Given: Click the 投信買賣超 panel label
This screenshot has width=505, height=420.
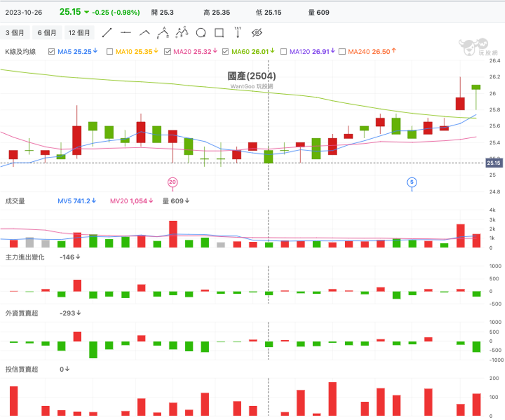Looking at the screenshot, I should [x=22, y=369].
